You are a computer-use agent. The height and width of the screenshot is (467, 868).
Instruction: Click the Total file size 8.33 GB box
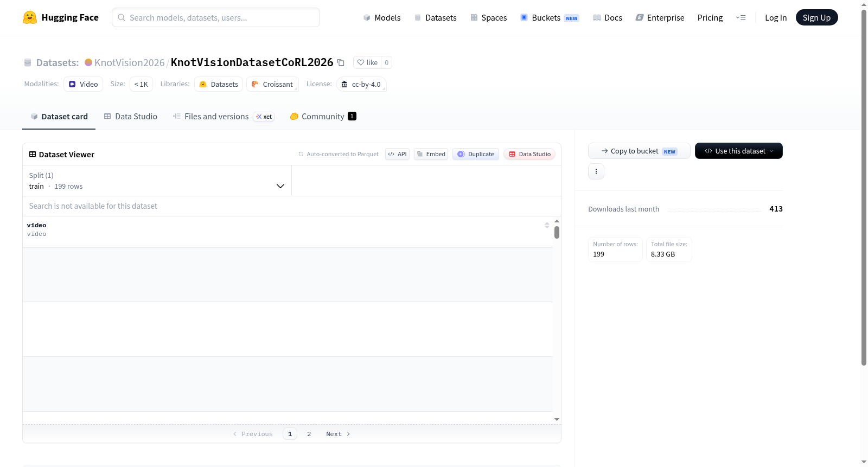[669, 250]
